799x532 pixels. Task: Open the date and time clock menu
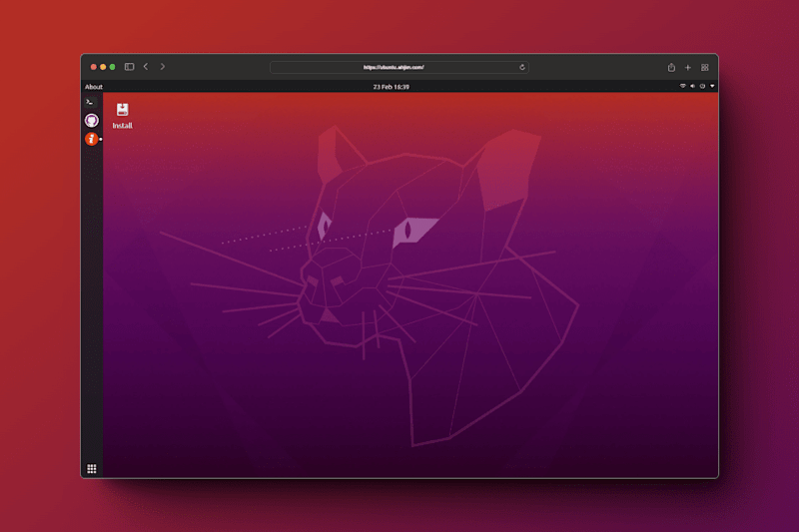click(x=391, y=87)
